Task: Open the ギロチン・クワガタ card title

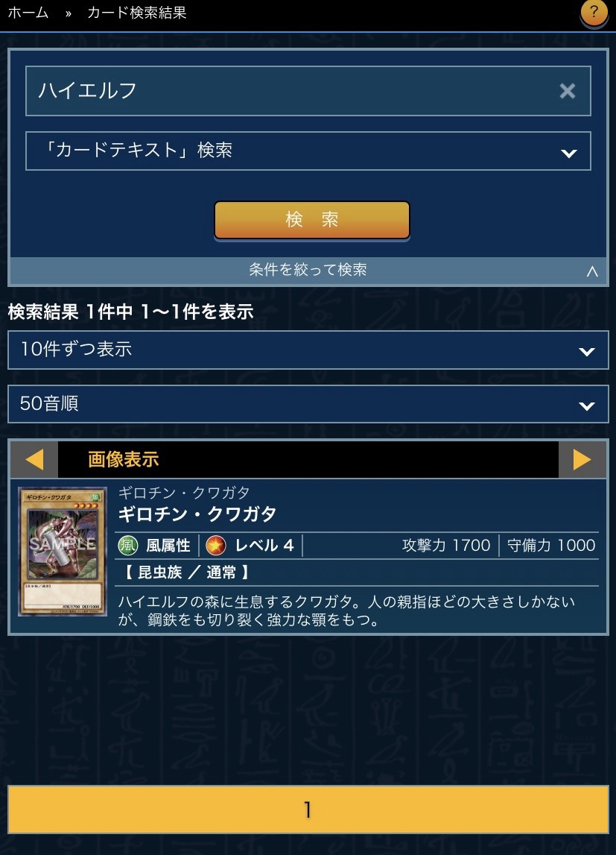Action: (197, 514)
